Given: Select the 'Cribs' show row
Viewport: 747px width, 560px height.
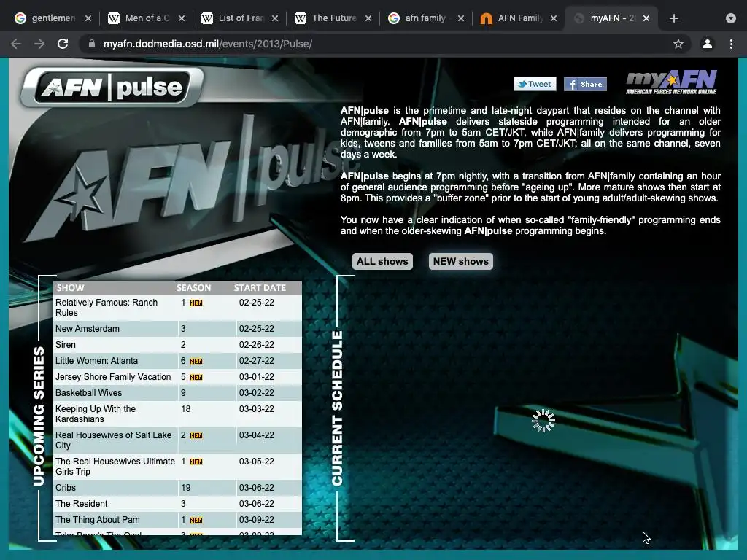Looking at the screenshot, I should 178,488.
